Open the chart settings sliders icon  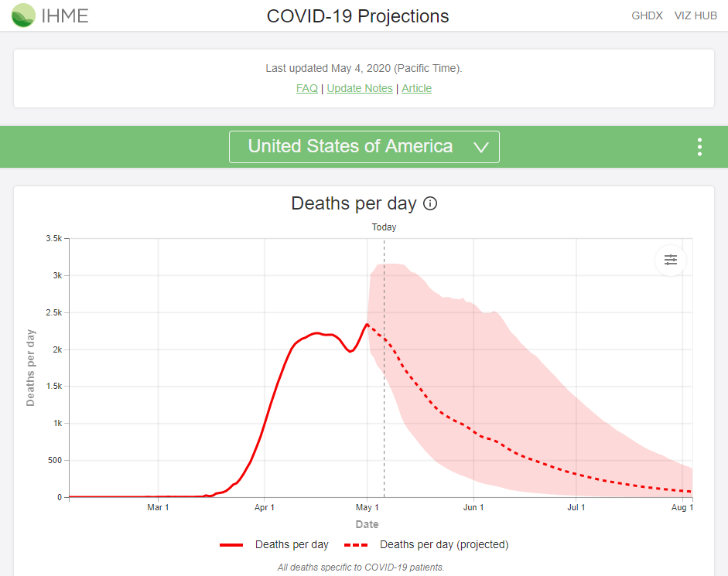click(670, 260)
